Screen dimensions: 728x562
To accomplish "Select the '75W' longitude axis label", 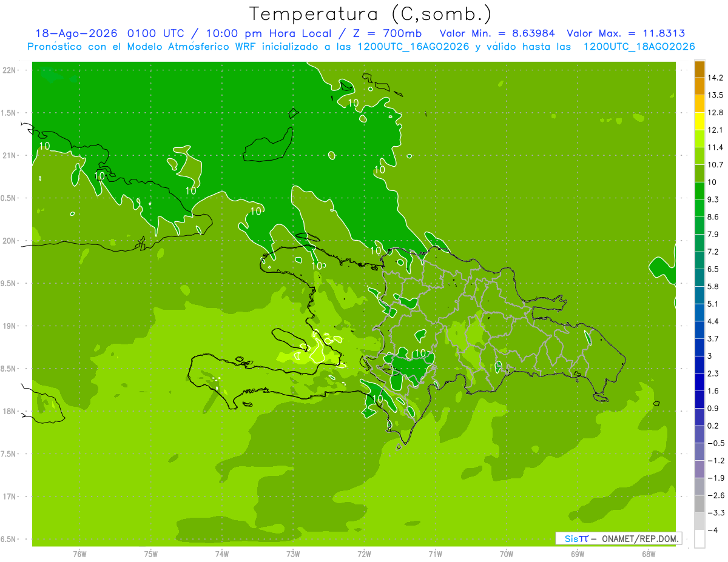I will coord(151,554).
